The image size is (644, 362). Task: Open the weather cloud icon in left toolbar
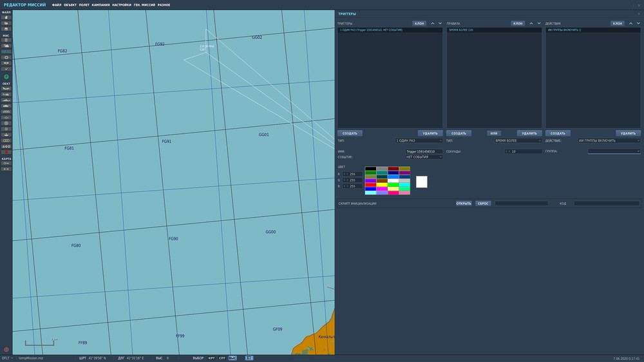pos(6,46)
